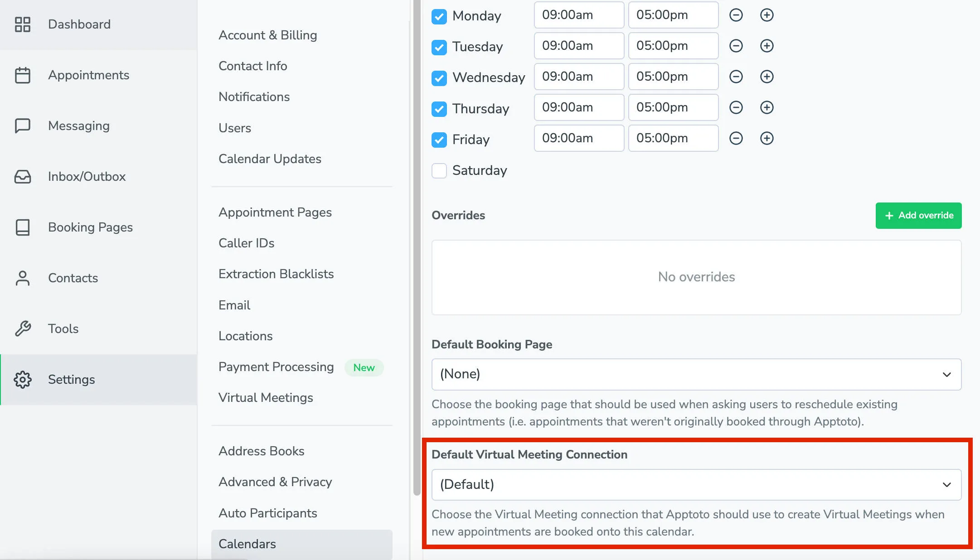Image resolution: width=980 pixels, height=560 pixels.
Task: Click the Add override button
Action: [918, 215]
